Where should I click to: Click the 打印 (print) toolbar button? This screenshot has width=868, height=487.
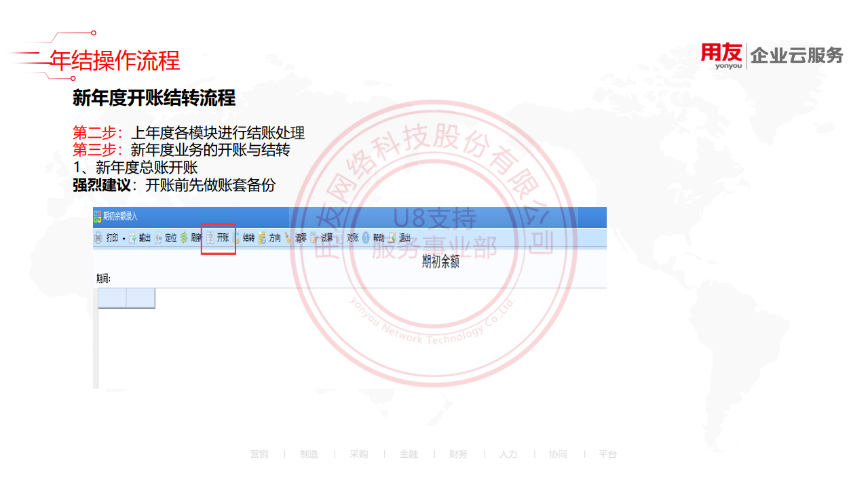(x=106, y=238)
